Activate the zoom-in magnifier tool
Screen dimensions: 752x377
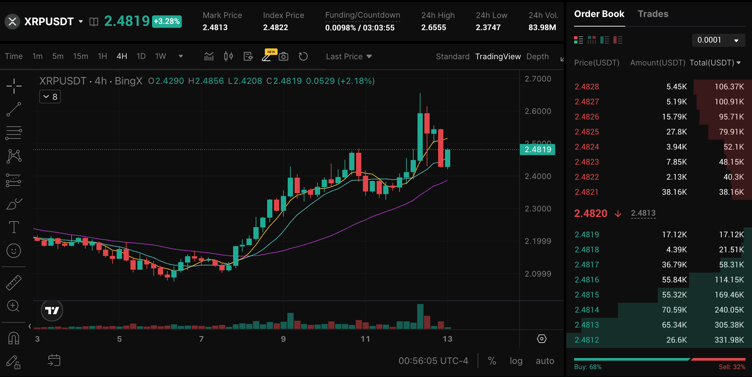pos(14,306)
